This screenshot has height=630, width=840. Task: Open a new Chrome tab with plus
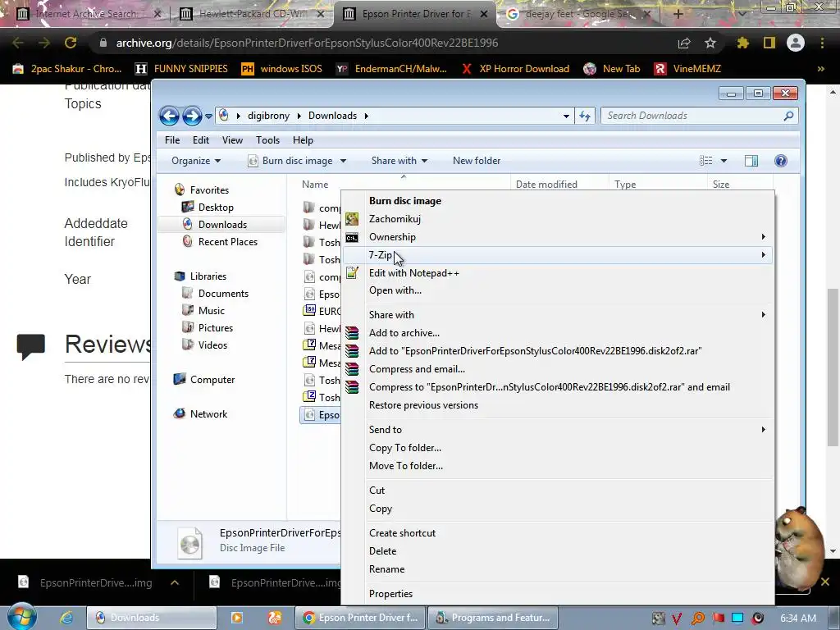pos(678,14)
